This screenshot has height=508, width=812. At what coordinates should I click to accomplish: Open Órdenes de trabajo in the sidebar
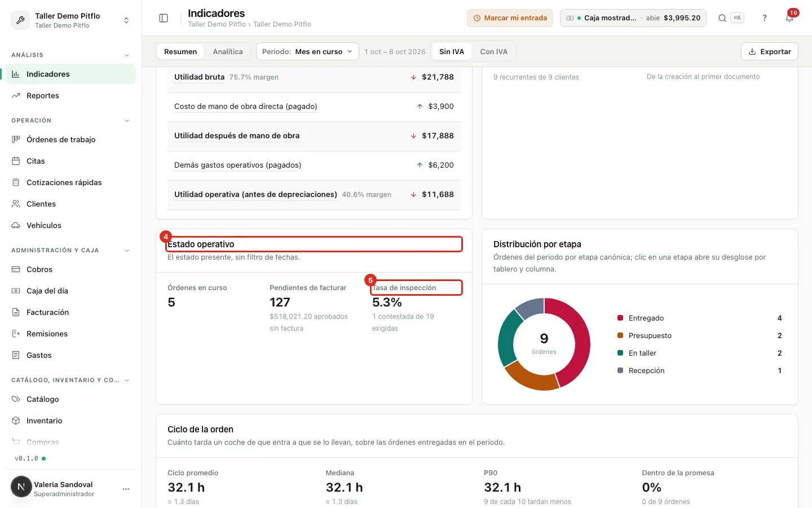tap(70, 139)
